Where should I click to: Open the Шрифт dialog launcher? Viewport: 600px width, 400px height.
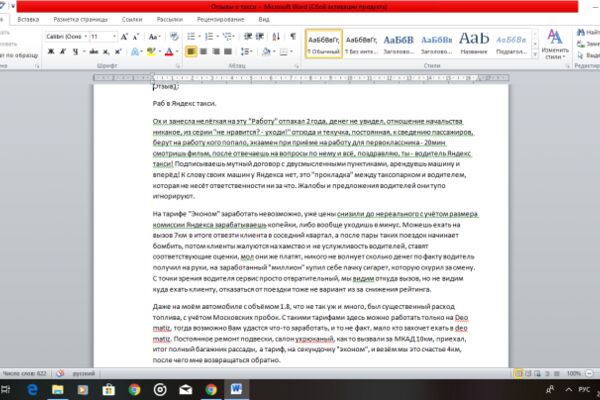178,66
